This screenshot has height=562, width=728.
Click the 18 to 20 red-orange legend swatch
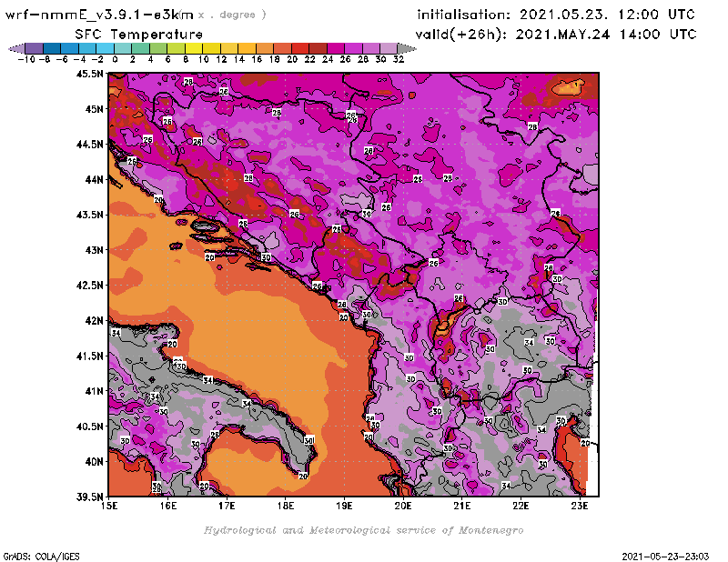[x=283, y=48]
